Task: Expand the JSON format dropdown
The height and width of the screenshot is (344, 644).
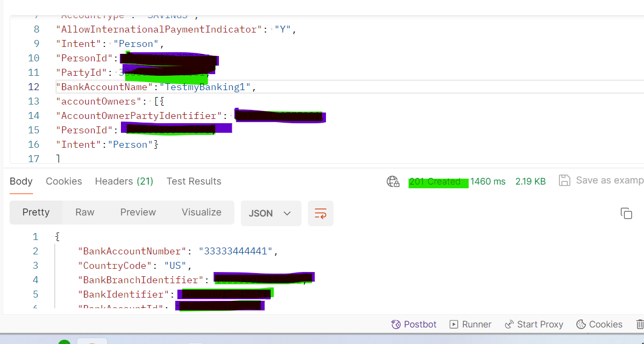Action: point(271,213)
